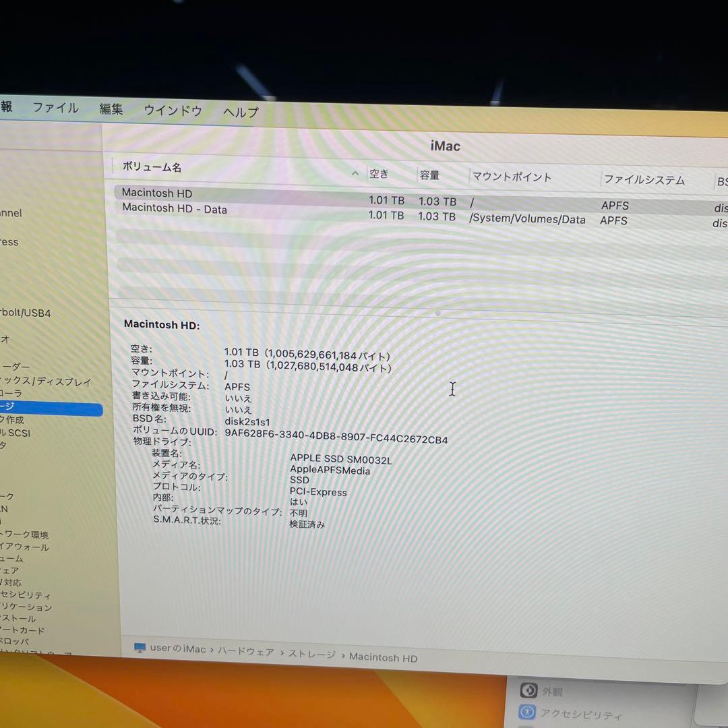Open the アクセシビリティ settings icon

tap(526, 713)
